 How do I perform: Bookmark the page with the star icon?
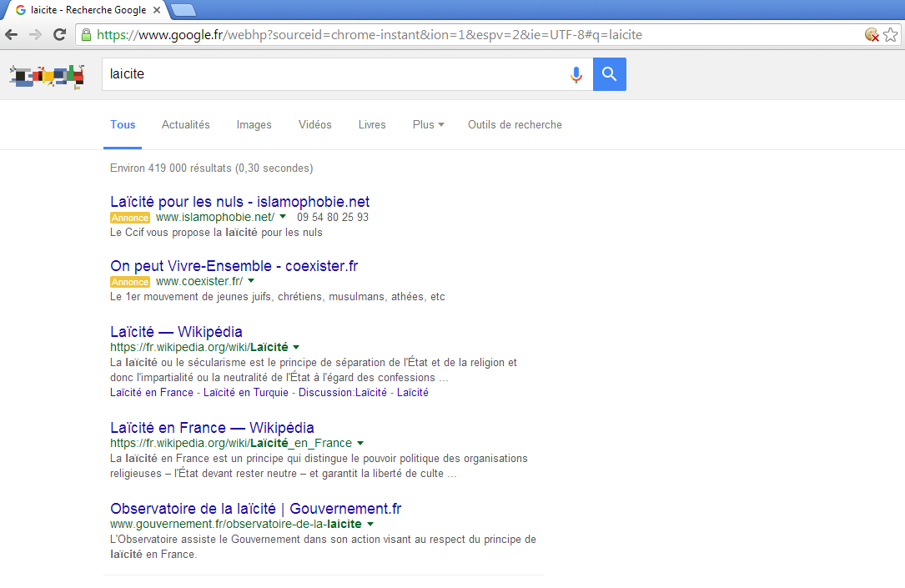click(x=891, y=35)
